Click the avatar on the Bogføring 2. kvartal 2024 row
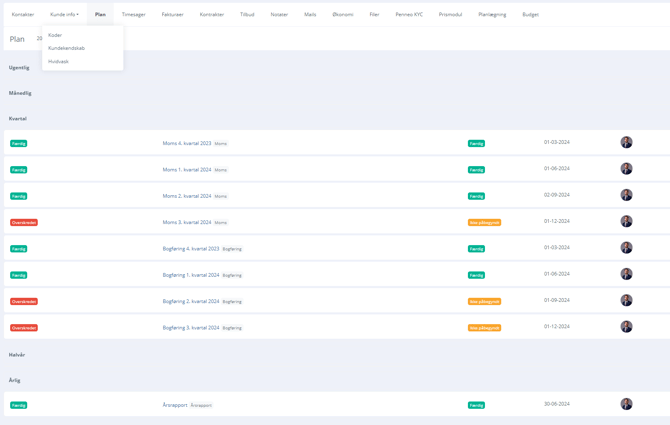 (626, 300)
